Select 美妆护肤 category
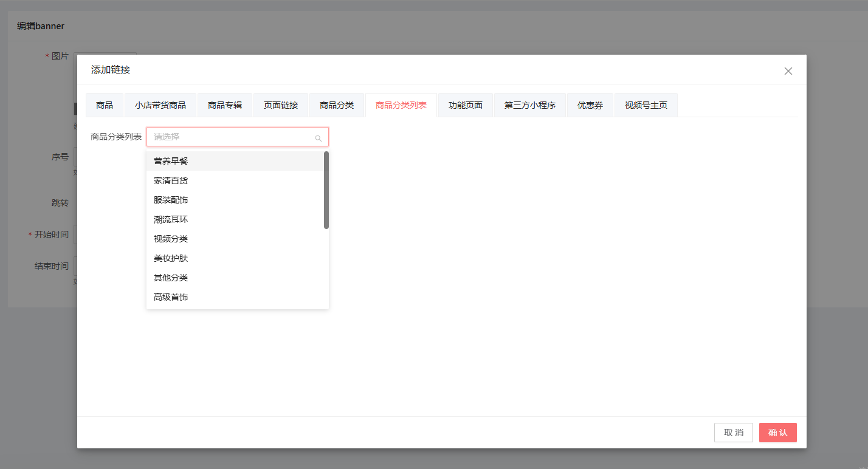The height and width of the screenshot is (469, 868). [x=235, y=258]
